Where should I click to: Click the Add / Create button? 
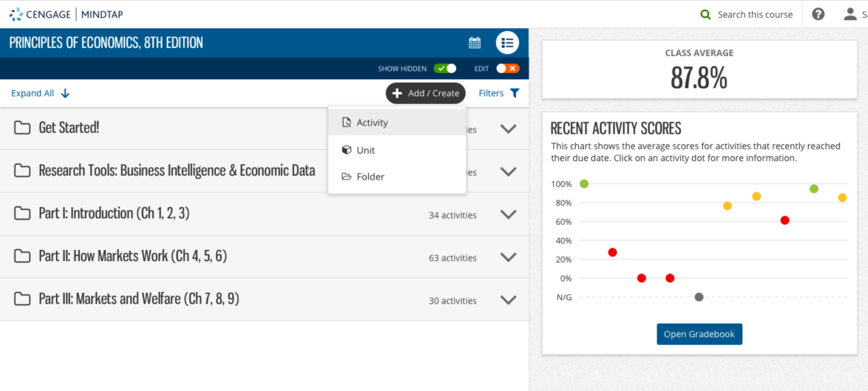[x=425, y=93]
